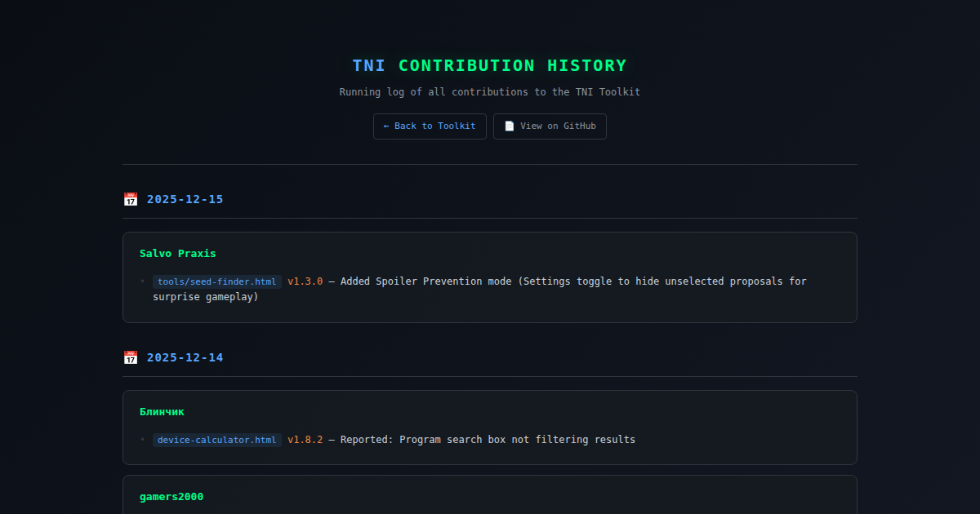Click the Back to Toolkit button
The width and height of the screenshot is (980, 514).
pyautogui.click(x=430, y=126)
